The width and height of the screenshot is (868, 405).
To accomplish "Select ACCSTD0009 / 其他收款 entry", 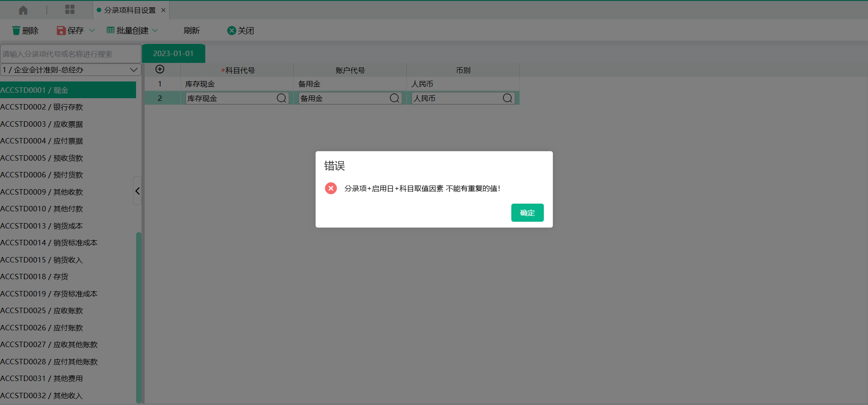I will [68, 192].
